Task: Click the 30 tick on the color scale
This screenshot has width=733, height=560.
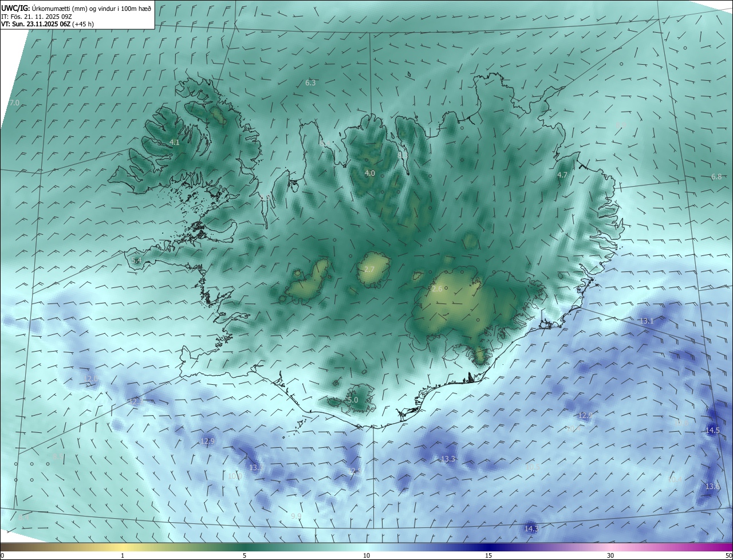Action: (610, 555)
